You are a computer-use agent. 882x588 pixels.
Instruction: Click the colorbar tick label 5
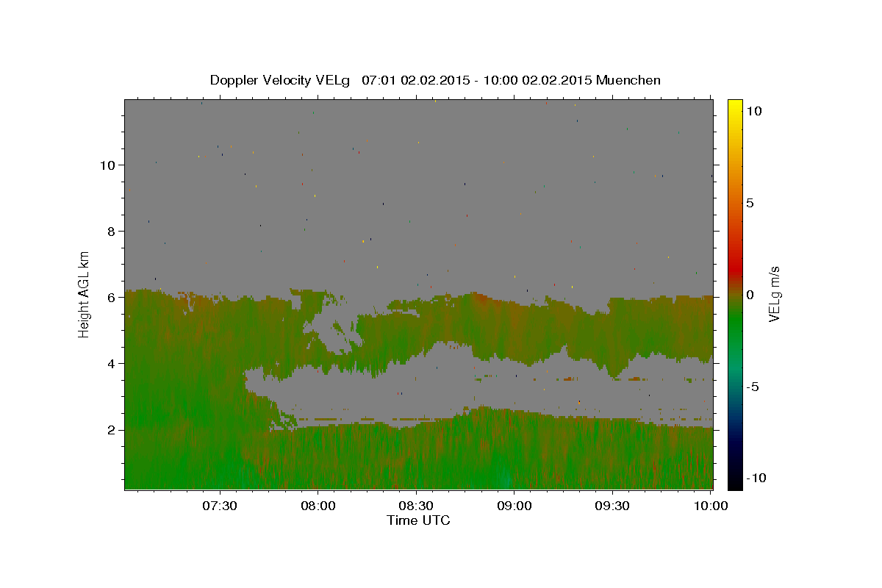pos(750,204)
